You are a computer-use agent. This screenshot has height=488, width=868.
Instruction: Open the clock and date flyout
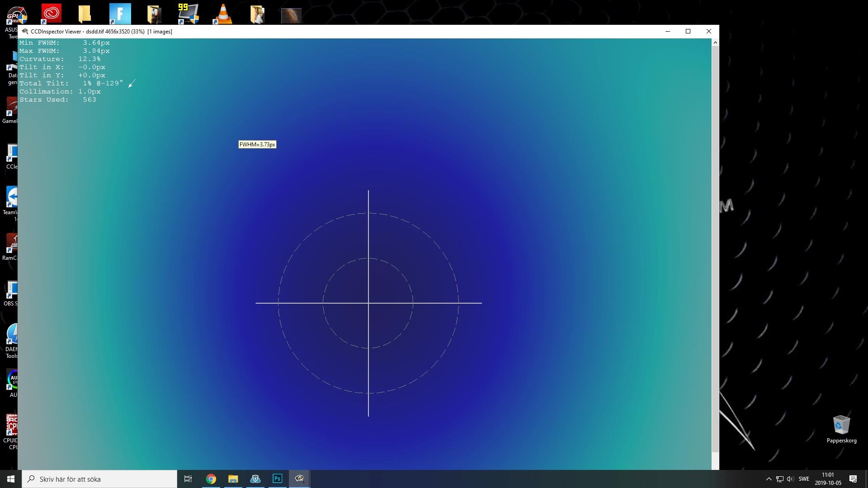[x=828, y=479]
